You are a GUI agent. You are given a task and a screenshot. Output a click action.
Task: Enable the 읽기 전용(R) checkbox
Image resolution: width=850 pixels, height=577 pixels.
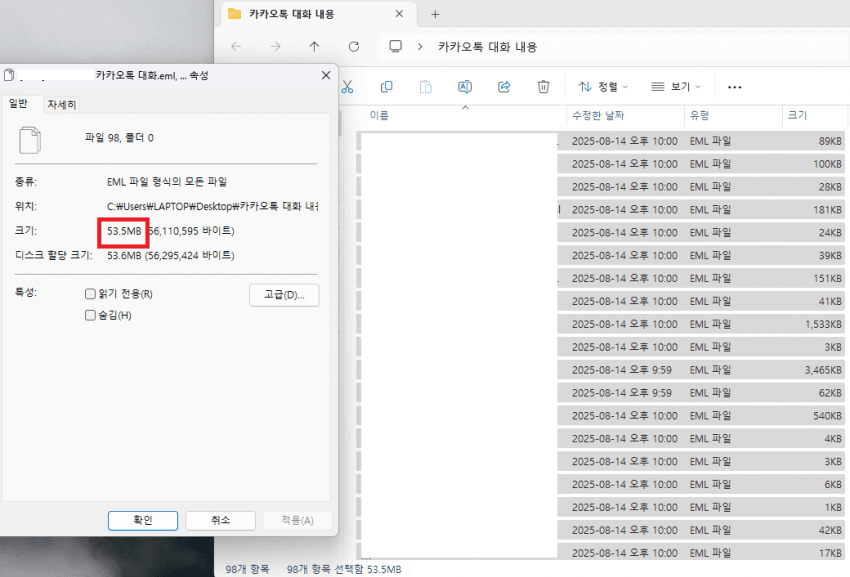pos(92,294)
